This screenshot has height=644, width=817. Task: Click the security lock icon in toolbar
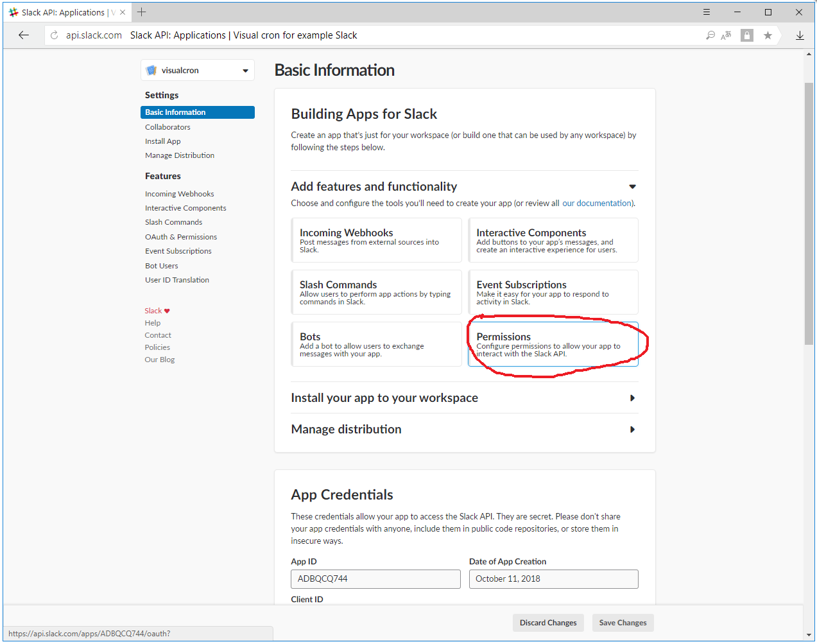pos(746,35)
